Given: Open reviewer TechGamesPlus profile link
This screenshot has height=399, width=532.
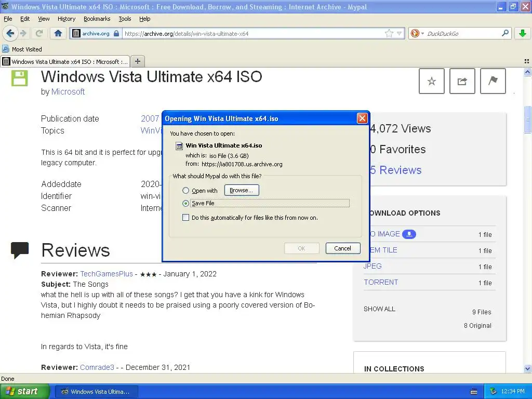Looking at the screenshot, I should (x=107, y=274).
